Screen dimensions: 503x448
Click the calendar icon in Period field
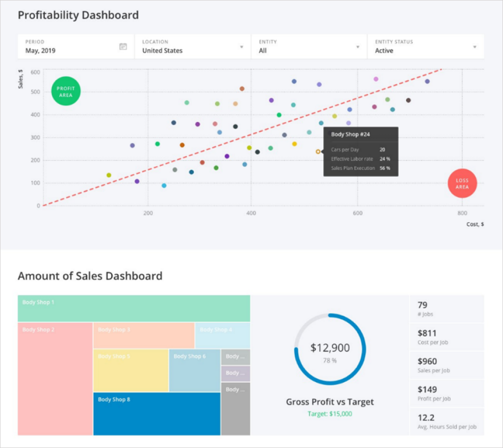(123, 47)
